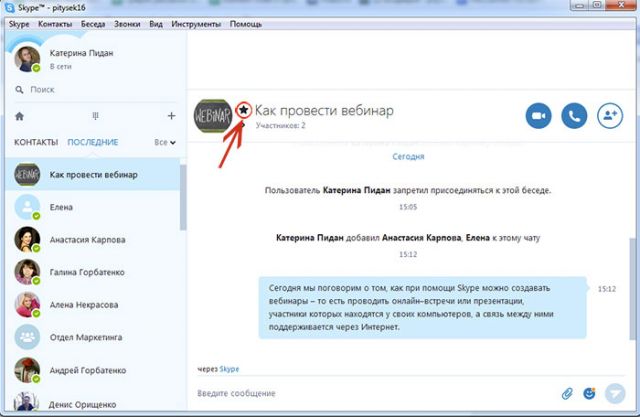
Task: Open the 'Все' filter dropdown
Action: click(x=164, y=143)
